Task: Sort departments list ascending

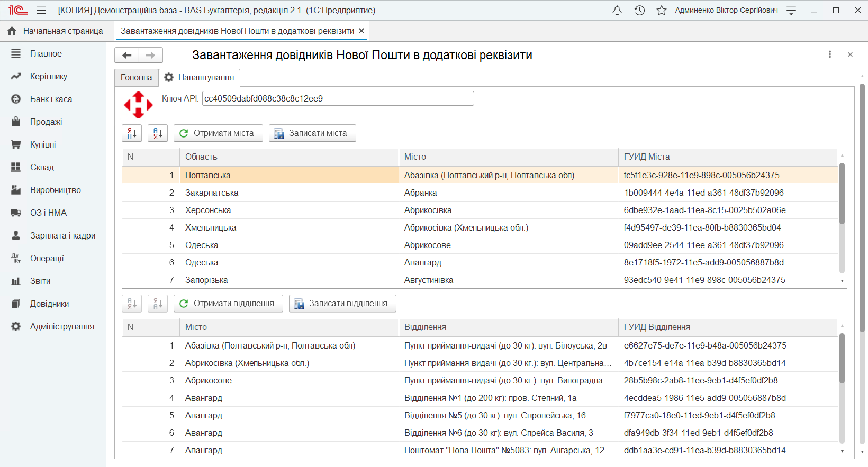Action: [x=132, y=304]
